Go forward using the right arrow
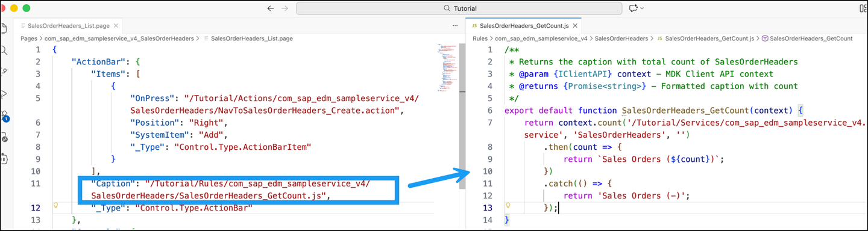 [285, 8]
